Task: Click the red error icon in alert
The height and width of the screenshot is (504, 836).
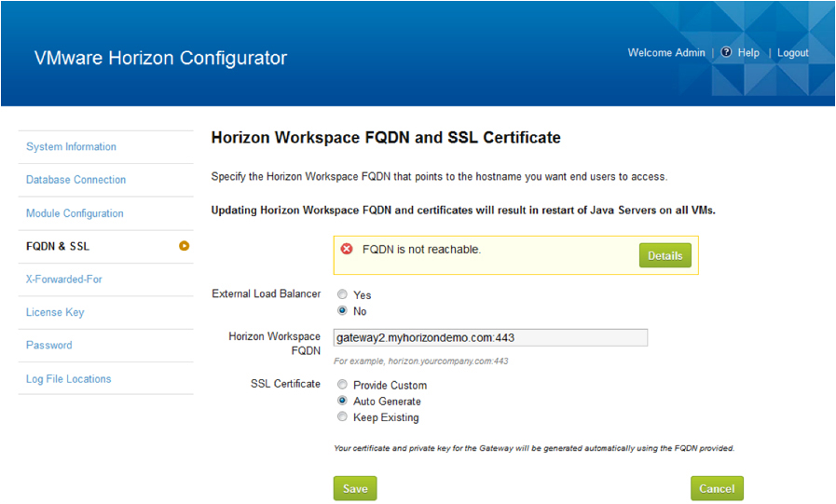Action: 347,249
